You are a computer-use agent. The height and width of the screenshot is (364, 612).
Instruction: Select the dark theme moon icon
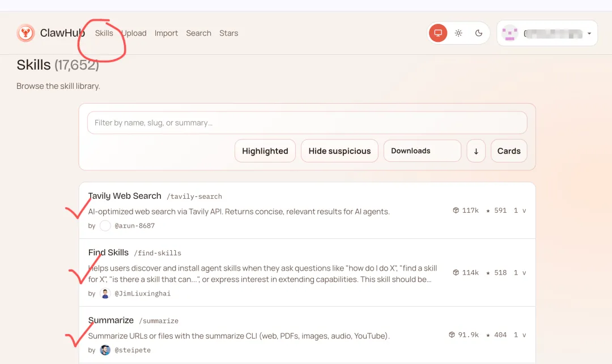point(479,33)
